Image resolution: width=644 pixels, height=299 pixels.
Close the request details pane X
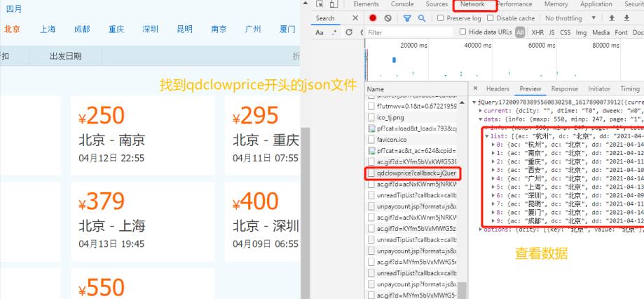[475, 88]
